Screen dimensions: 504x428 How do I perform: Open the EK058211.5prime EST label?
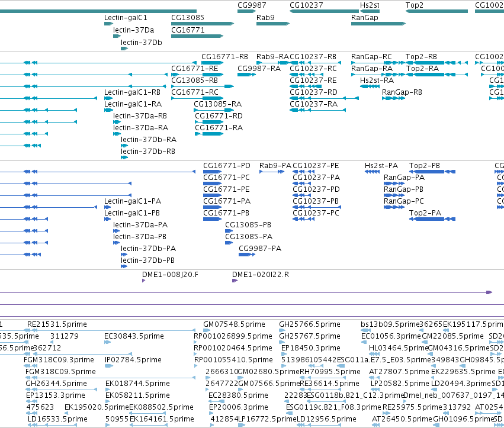tap(137, 395)
